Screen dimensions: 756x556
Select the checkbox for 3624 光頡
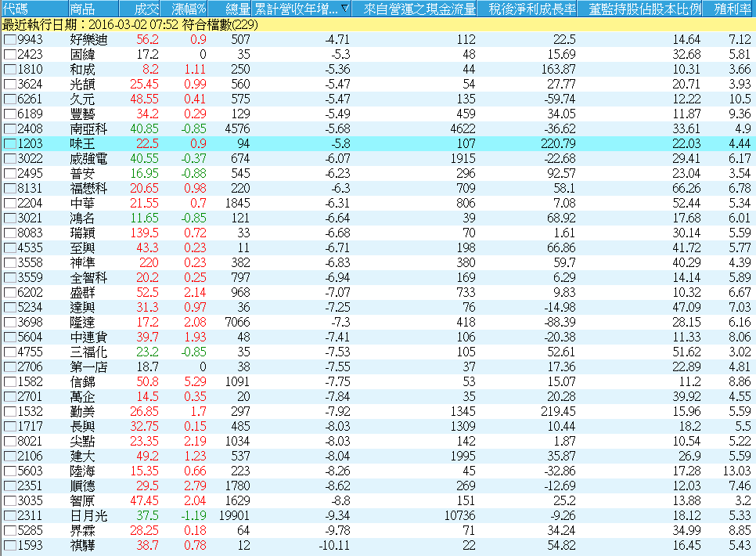(x=9, y=85)
